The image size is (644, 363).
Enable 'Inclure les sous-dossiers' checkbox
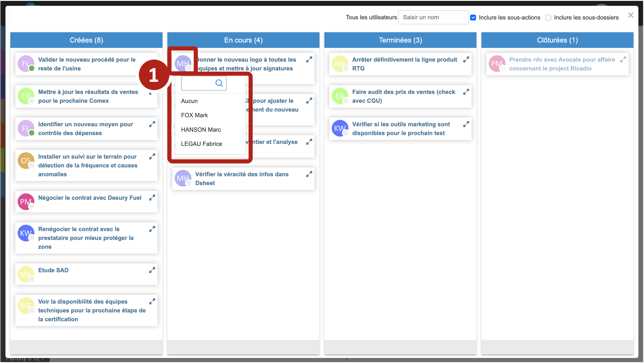(x=548, y=18)
